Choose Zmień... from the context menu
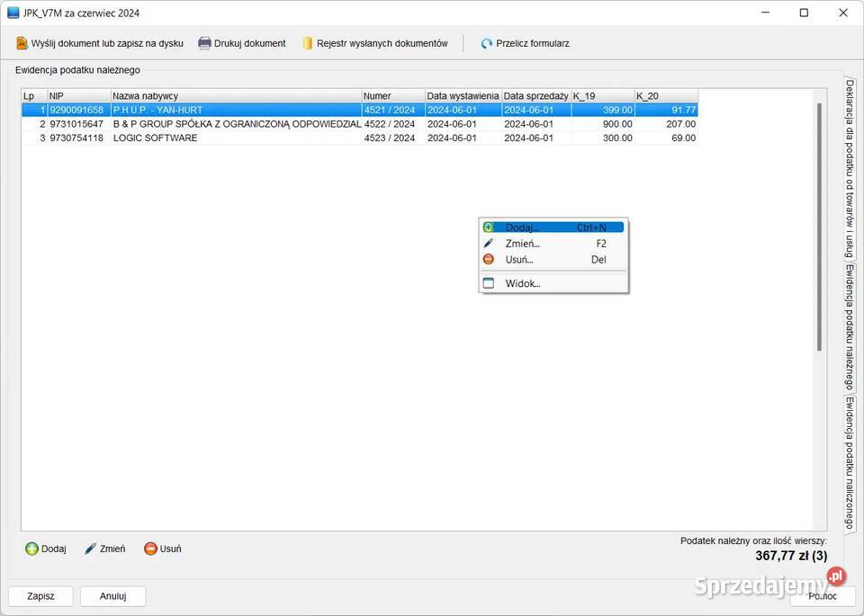864x616 pixels. pos(522,244)
